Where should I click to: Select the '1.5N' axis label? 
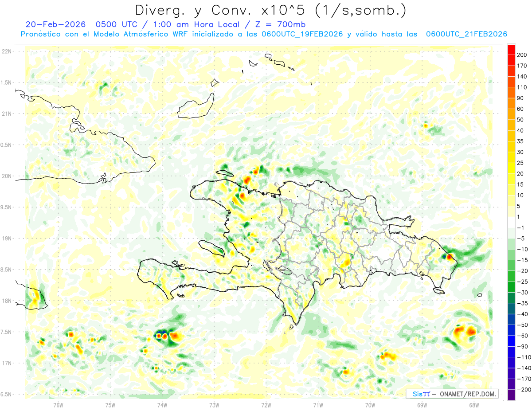pyautogui.click(x=6, y=82)
